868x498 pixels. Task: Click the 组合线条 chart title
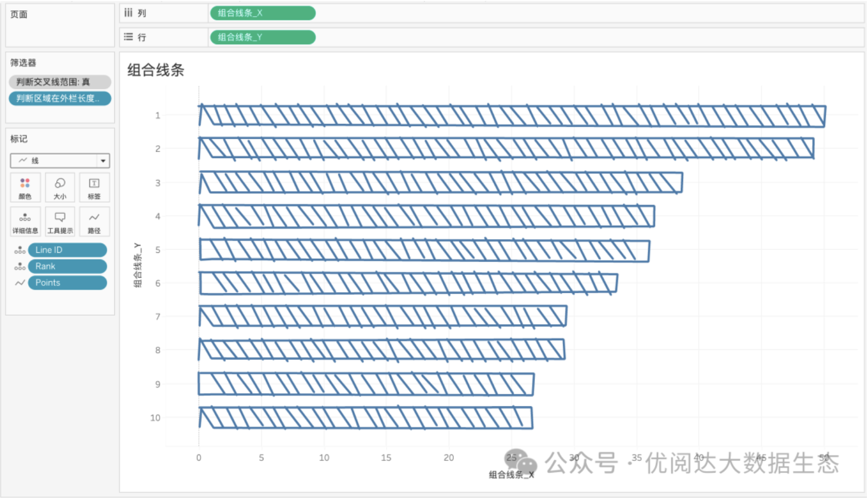click(x=156, y=70)
